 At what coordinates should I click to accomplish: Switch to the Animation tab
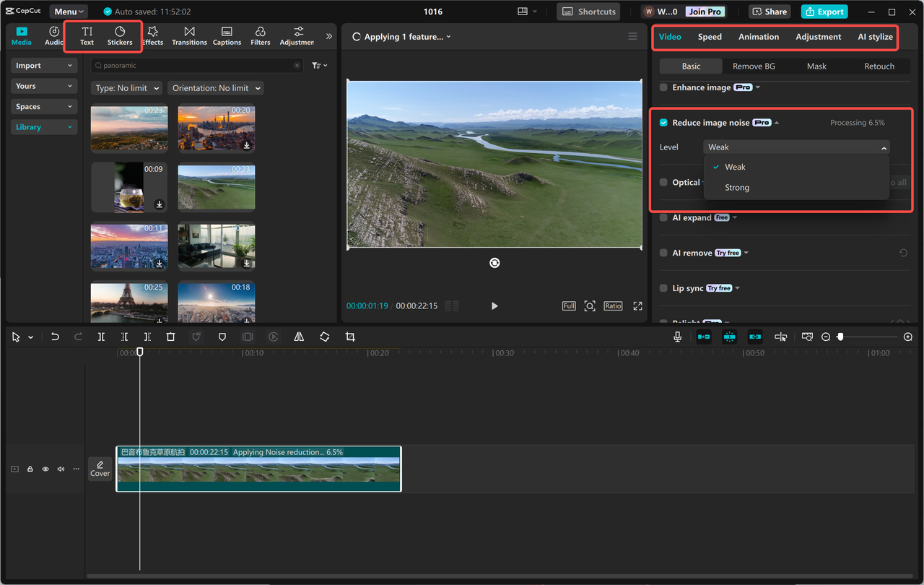(759, 36)
